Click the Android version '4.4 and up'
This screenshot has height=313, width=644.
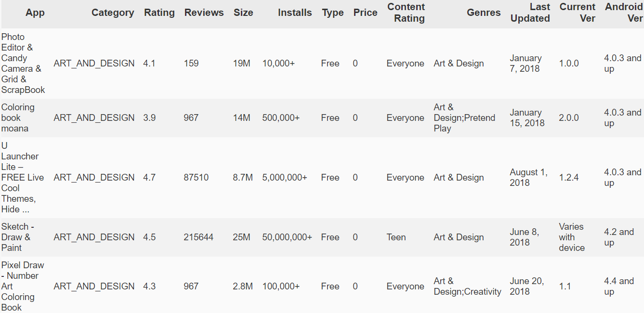click(x=619, y=287)
